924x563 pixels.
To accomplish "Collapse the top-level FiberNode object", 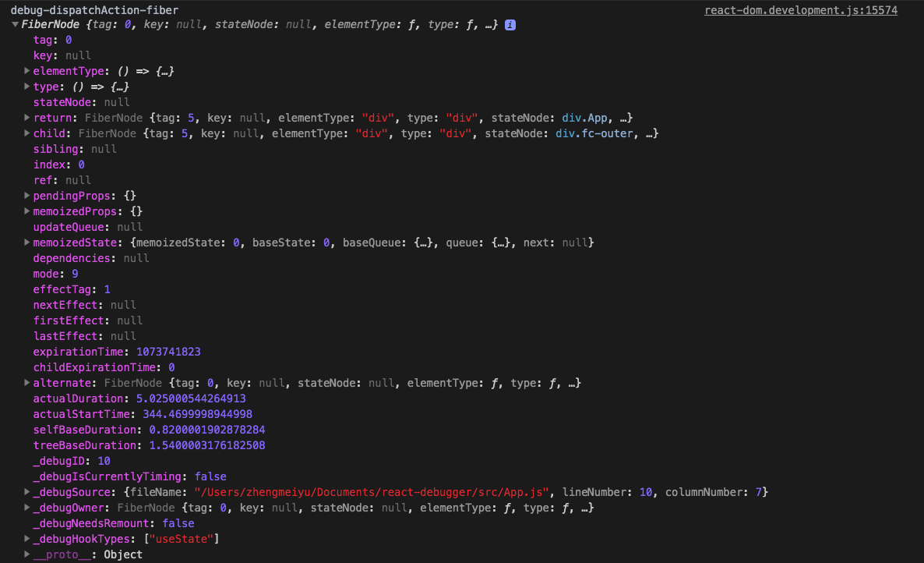I will click(15, 25).
